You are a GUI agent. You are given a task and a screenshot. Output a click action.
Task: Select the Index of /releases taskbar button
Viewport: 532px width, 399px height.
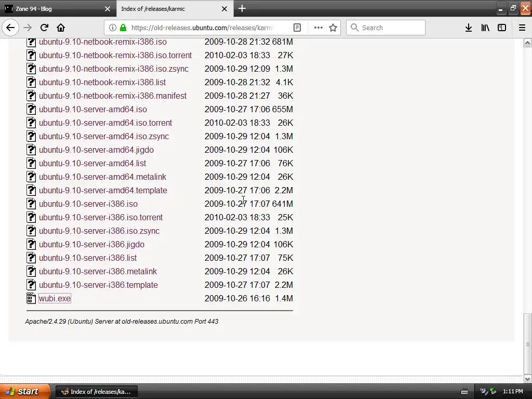tap(96, 392)
